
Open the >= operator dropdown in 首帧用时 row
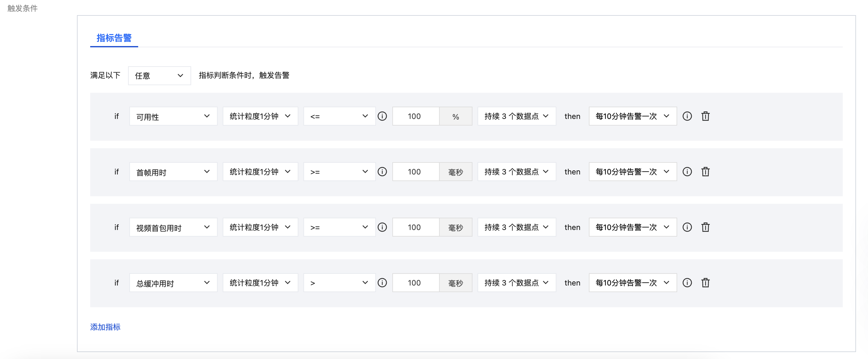pyautogui.click(x=339, y=172)
